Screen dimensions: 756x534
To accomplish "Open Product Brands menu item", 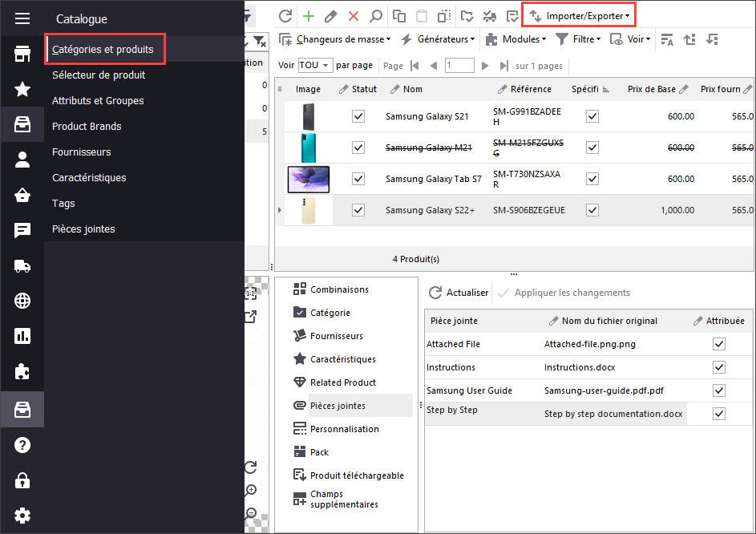I will pyautogui.click(x=87, y=127).
